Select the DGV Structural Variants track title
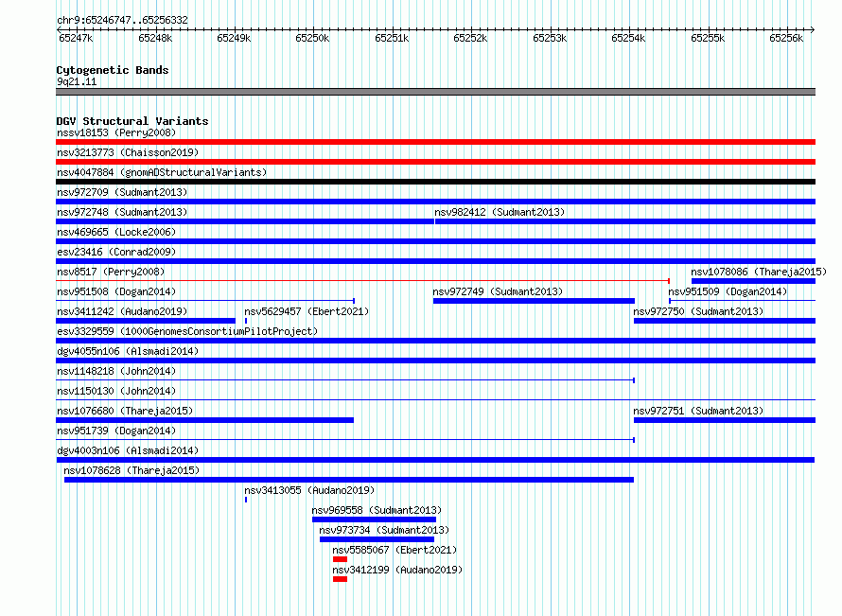 coord(132,121)
